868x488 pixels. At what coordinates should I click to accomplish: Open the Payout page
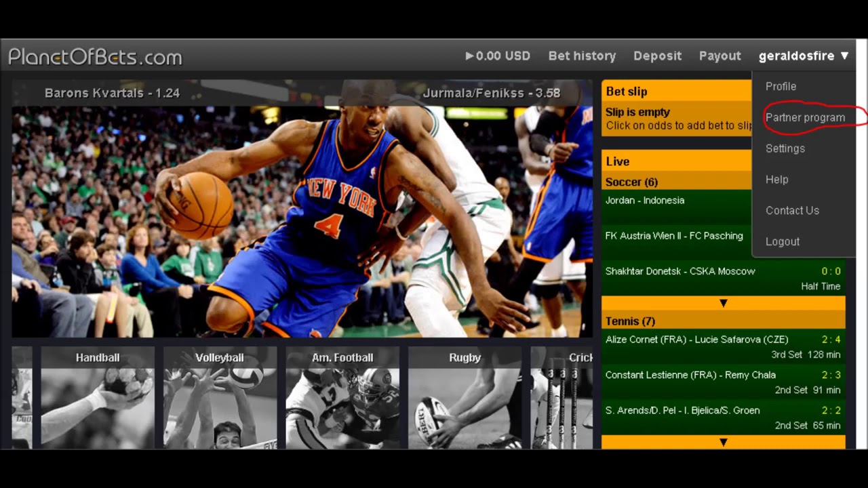(x=719, y=56)
